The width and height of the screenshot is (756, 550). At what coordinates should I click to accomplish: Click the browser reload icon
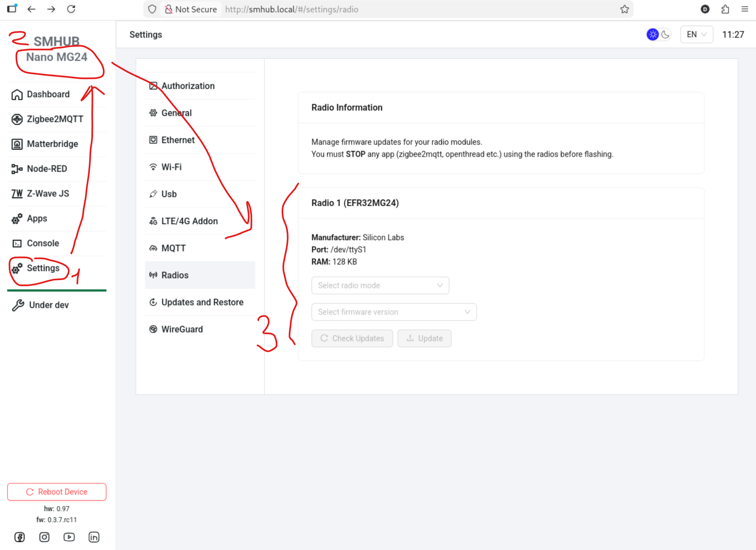71,9
